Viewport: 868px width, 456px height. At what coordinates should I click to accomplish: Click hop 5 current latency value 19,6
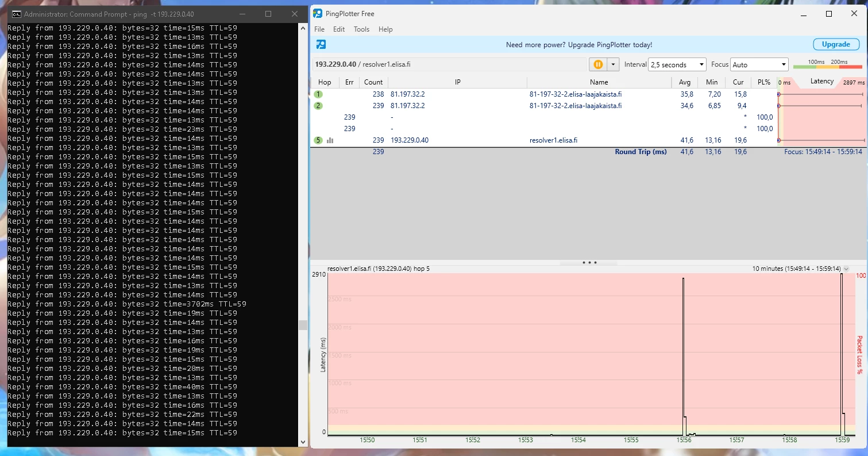coord(740,140)
